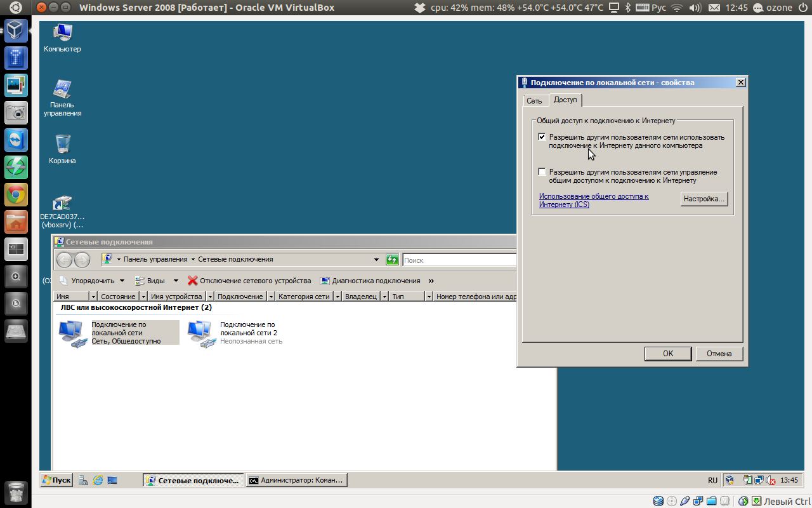This screenshot has height=508, width=812.
Task: Open the RU language bar indicator
Action: tap(712, 481)
